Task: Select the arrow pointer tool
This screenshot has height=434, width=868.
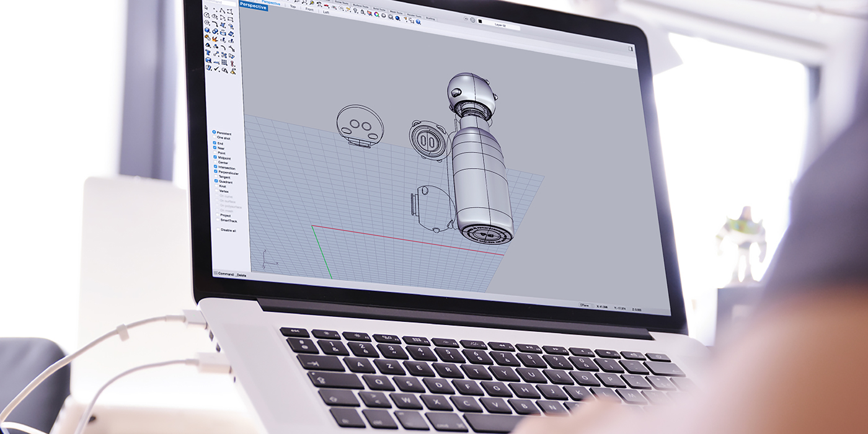Action: pyautogui.click(x=206, y=7)
